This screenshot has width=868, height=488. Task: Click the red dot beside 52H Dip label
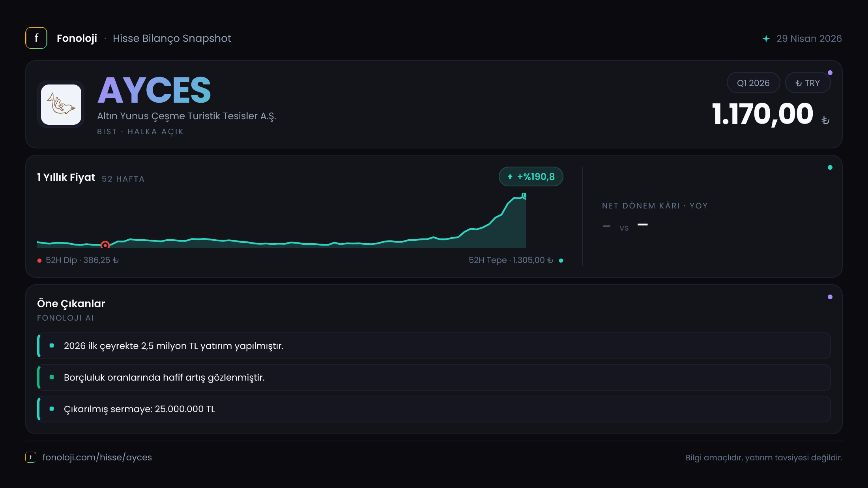point(39,261)
